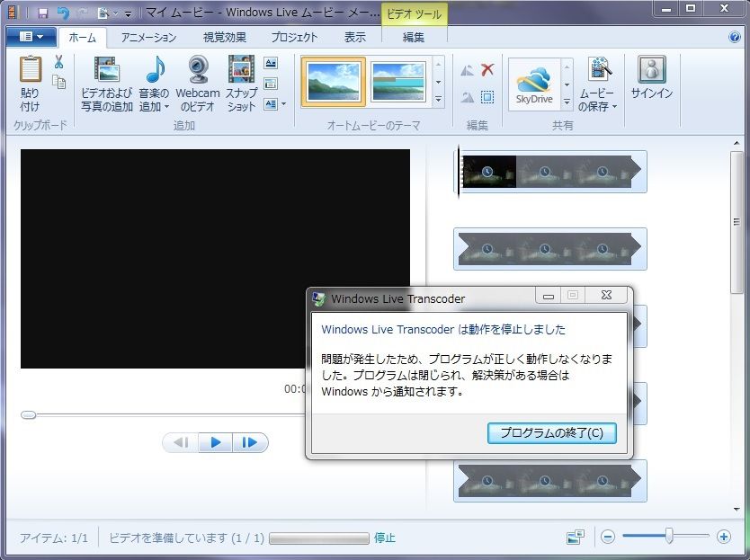The height and width of the screenshot is (560, 750).
Task: Step to the next frame
Action: coord(250,442)
